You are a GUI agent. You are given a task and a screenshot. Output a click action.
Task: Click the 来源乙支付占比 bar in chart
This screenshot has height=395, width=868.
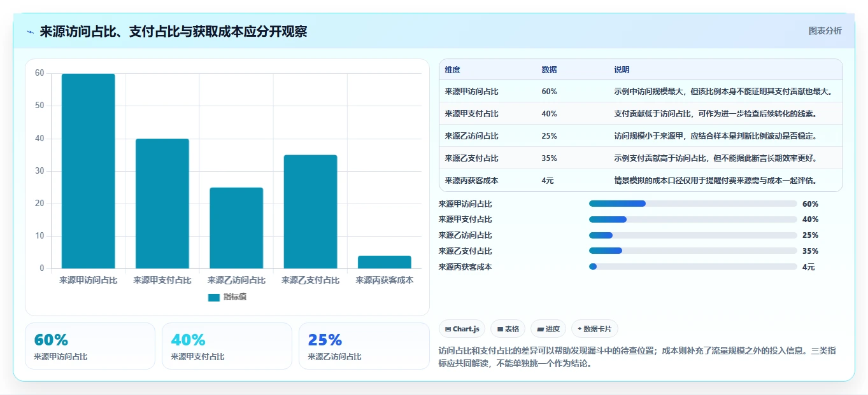pyautogui.click(x=310, y=212)
